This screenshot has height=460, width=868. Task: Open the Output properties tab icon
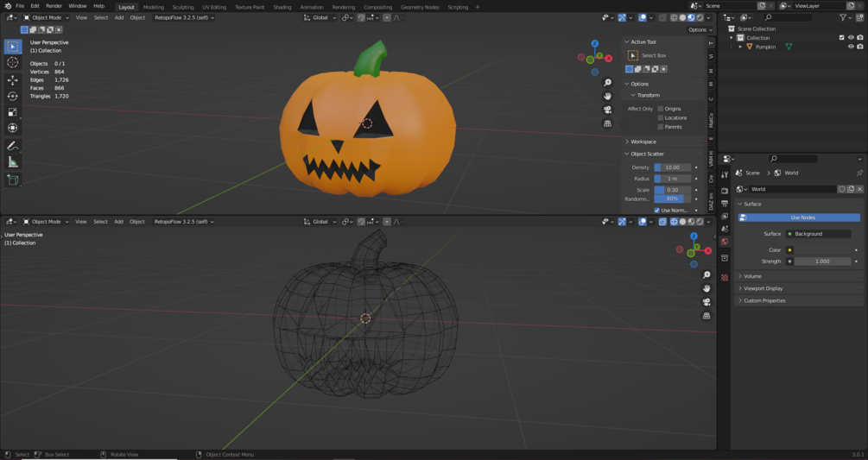(x=725, y=204)
